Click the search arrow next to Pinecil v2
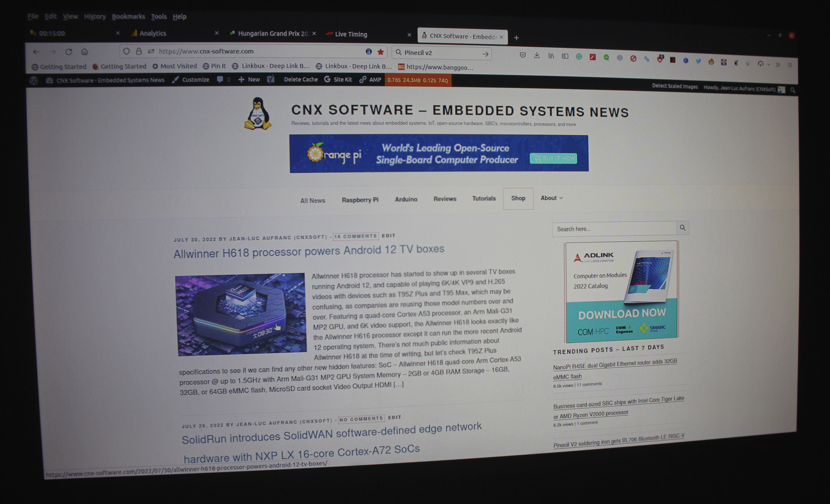Image resolution: width=830 pixels, height=504 pixels. tap(486, 54)
